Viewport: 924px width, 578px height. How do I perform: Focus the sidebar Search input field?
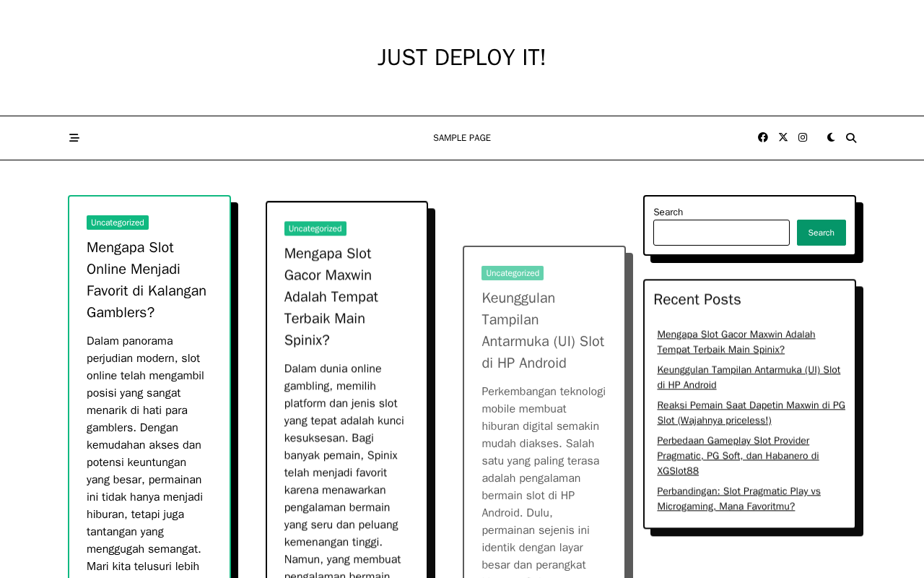[x=721, y=233]
